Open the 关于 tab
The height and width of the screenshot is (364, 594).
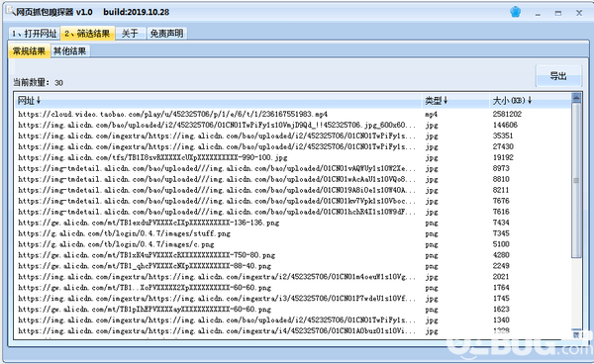coord(130,34)
